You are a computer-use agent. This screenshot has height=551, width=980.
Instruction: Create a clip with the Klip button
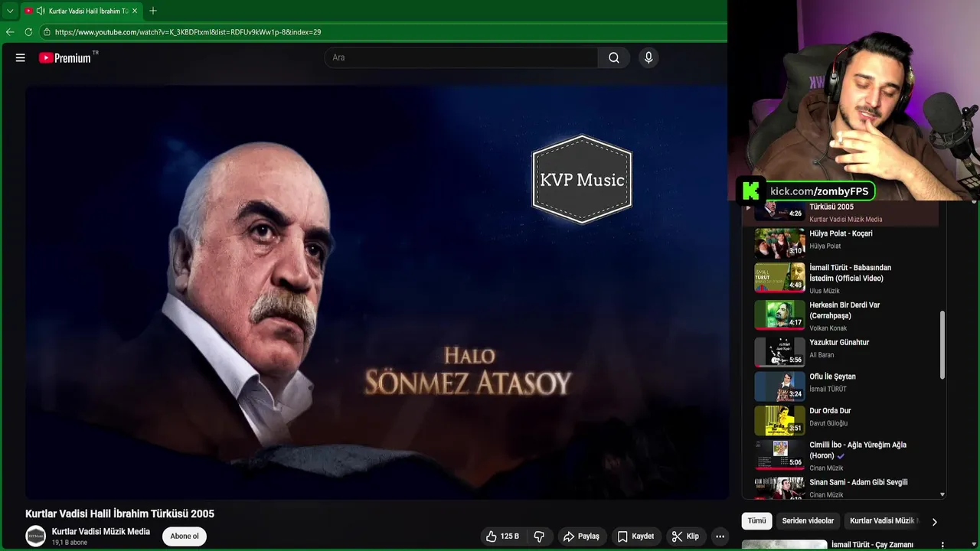click(x=685, y=536)
